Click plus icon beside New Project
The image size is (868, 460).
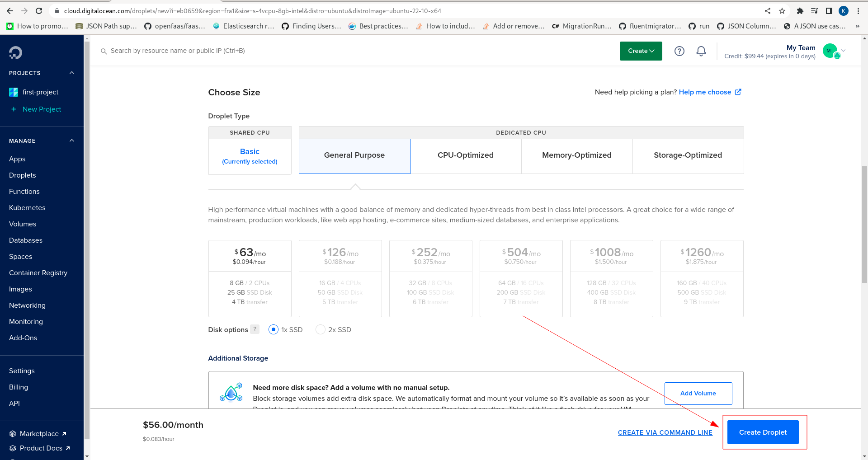pos(14,109)
